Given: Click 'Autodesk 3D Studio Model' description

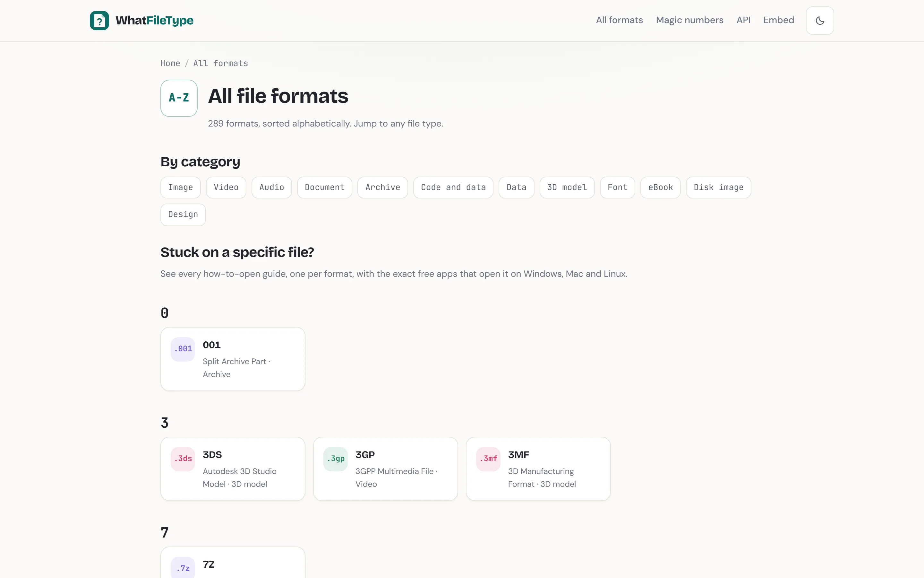Looking at the screenshot, I should tap(239, 477).
